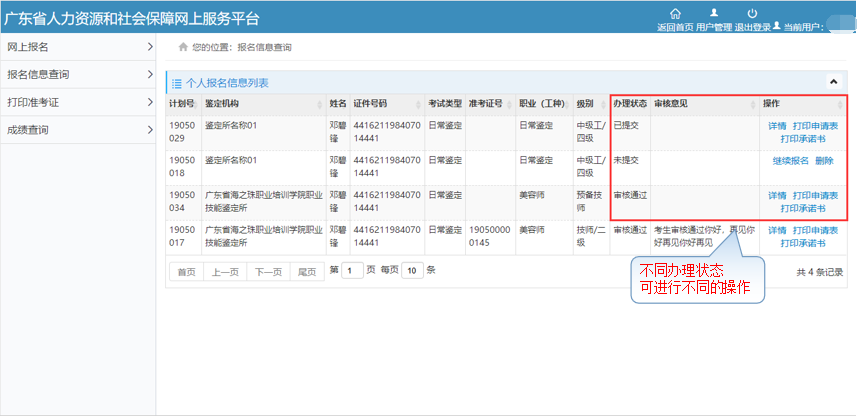Sort the table by 鉴定机构 column
857x416 pixels.
(x=264, y=104)
